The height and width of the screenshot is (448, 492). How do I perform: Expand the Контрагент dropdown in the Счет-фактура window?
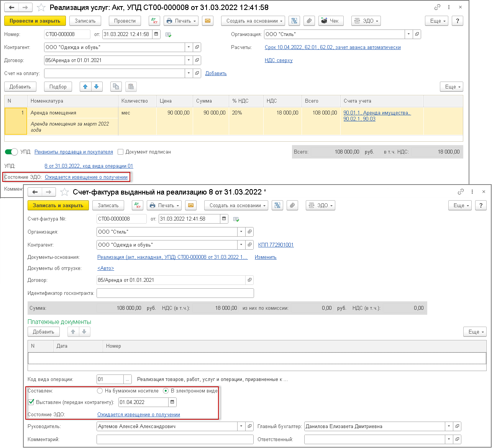[x=241, y=245]
